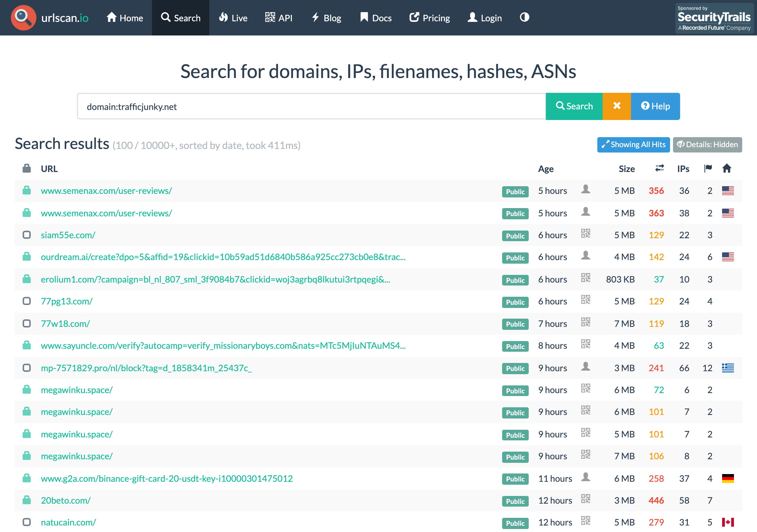Click the QR icon on 20beto.com row
Image resolution: width=757 pixels, height=532 pixels.
point(585,499)
